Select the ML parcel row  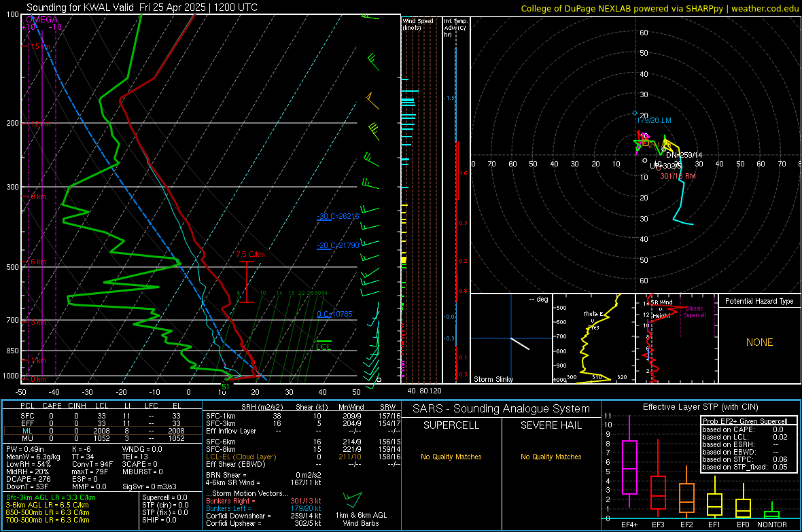(x=103, y=431)
